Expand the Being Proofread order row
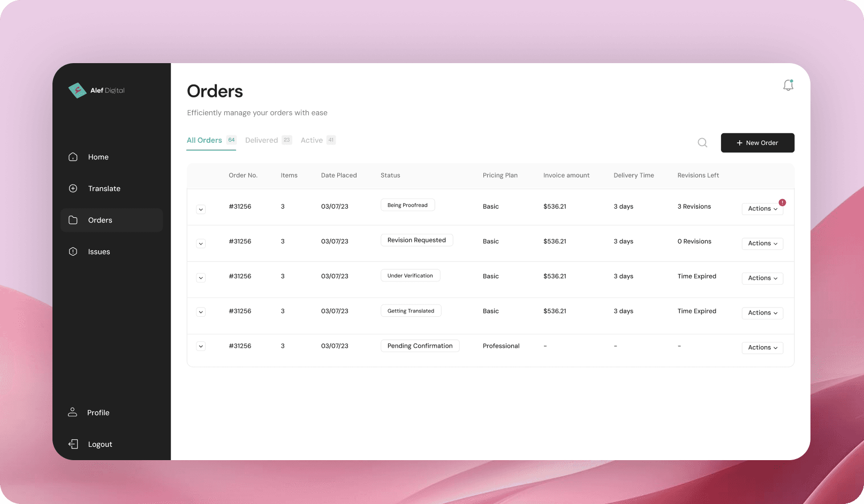The height and width of the screenshot is (504, 864). pos(201,209)
